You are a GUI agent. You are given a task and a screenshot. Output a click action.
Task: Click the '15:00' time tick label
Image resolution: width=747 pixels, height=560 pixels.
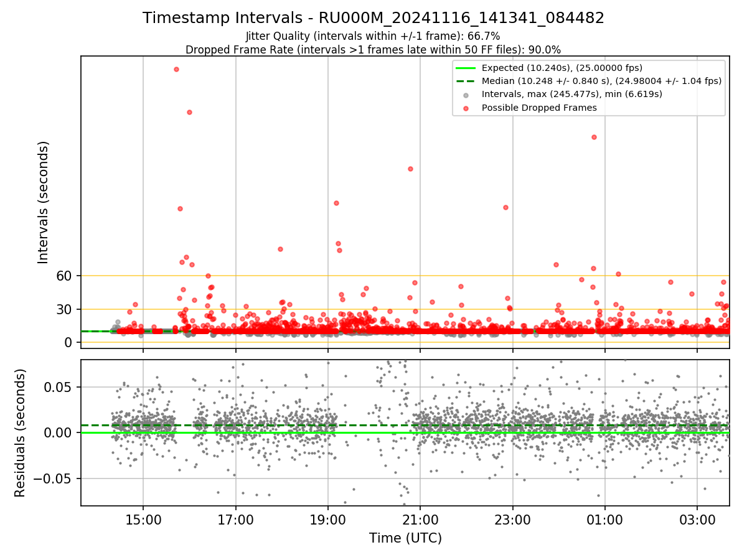tap(143, 519)
